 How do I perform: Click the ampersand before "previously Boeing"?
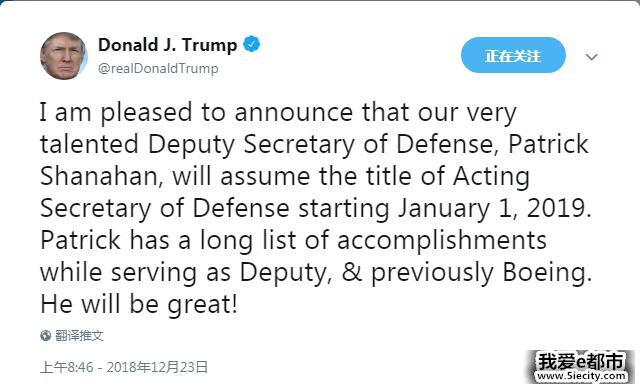coord(351,272)
